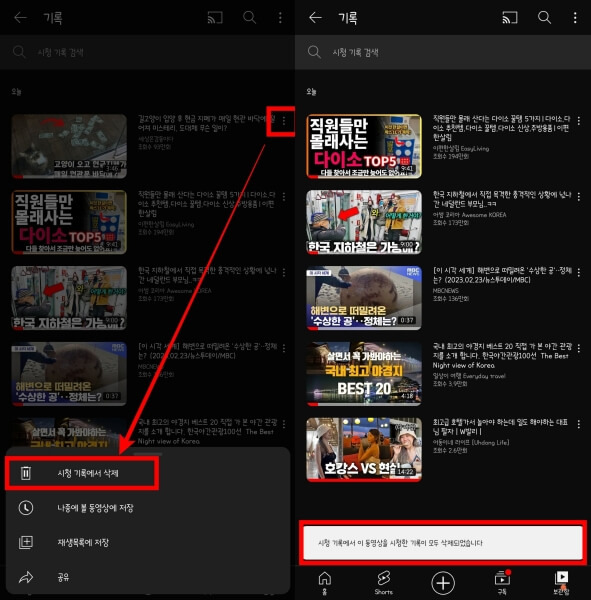Viewport: 591px width, 600px height.
Task: Open options for the Everyday travel night view video
Action: click(x=578, y=348)
